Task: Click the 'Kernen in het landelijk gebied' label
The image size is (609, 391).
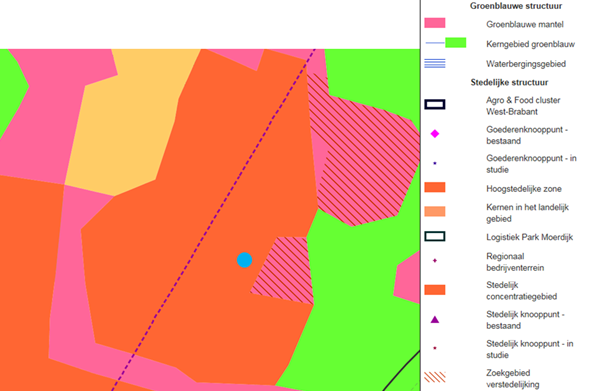Action: point(527,213)
